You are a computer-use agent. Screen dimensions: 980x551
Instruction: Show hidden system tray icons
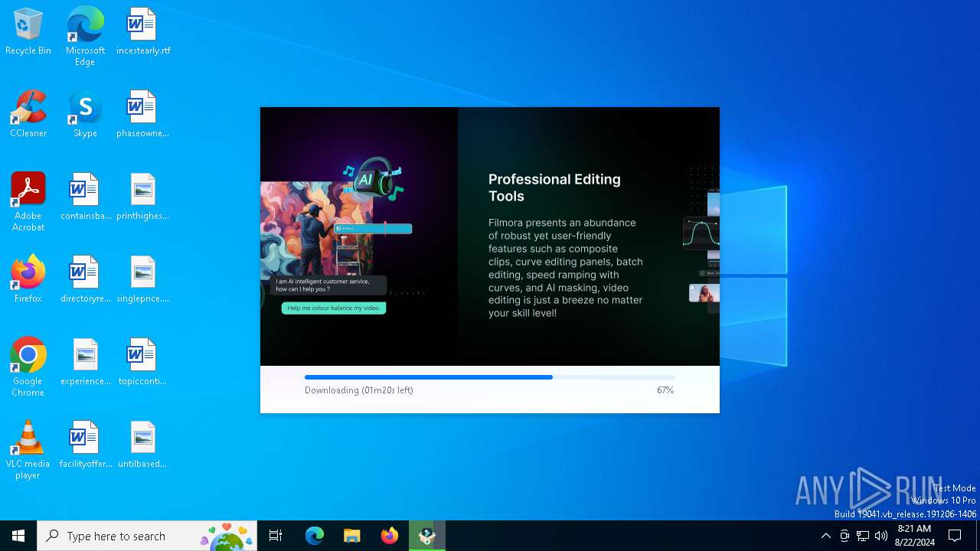tap(825, 536)
